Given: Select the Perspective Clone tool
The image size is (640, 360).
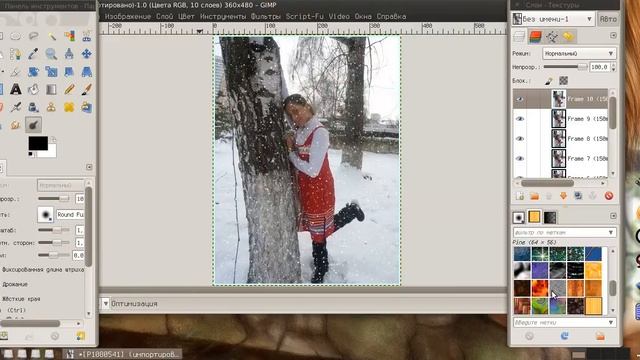Looking at the screenshot, I should 87,107.
